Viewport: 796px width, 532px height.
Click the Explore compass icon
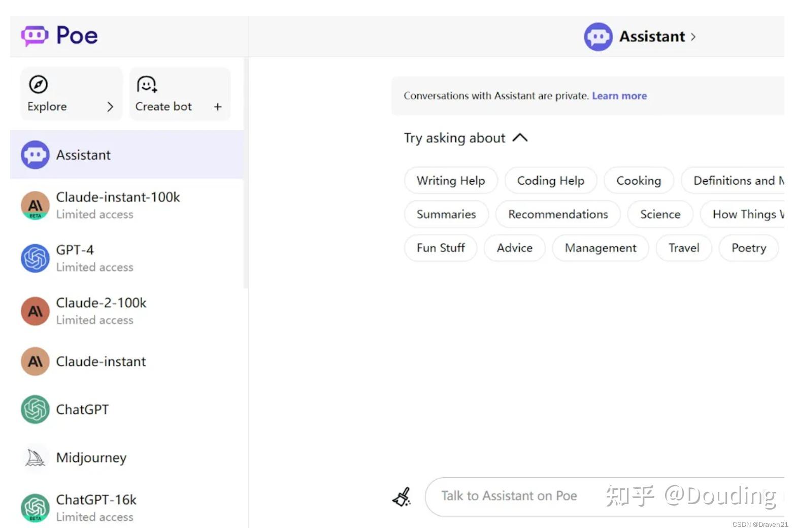39,84
